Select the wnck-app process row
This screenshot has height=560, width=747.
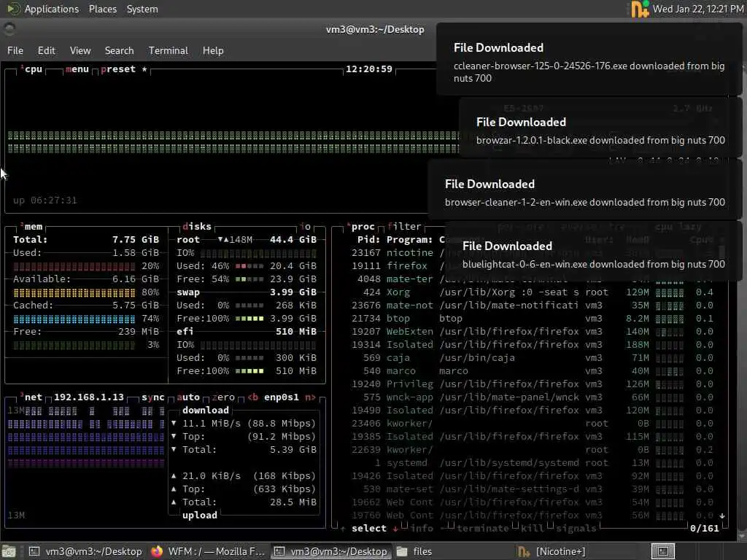[532, 397]
